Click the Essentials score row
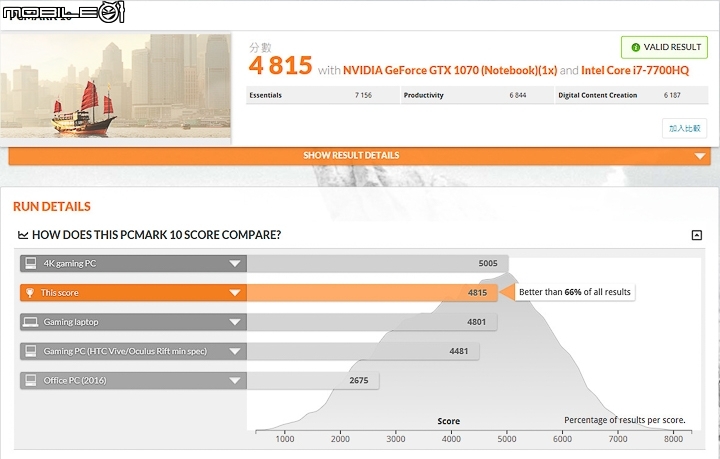 coord(323,95)
